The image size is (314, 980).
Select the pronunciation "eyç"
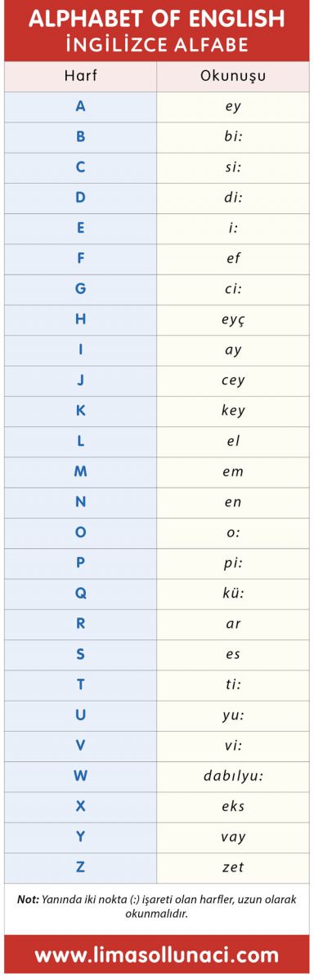[x=233, y=319]
